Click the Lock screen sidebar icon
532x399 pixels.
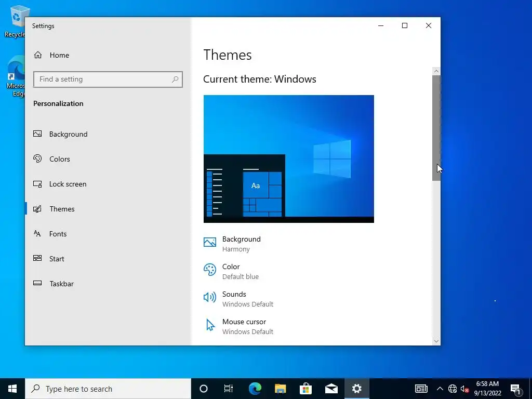[37, 184]
